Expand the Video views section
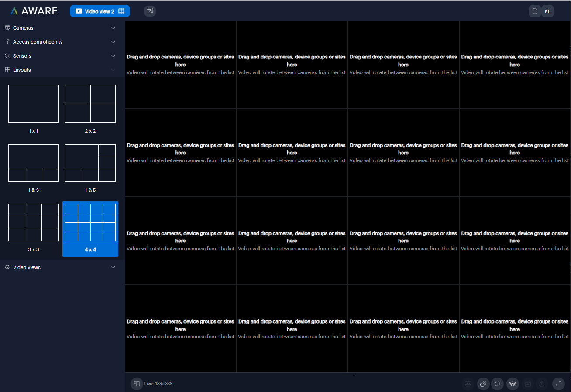This screenshot has width=571, height=392. [61, 267]
